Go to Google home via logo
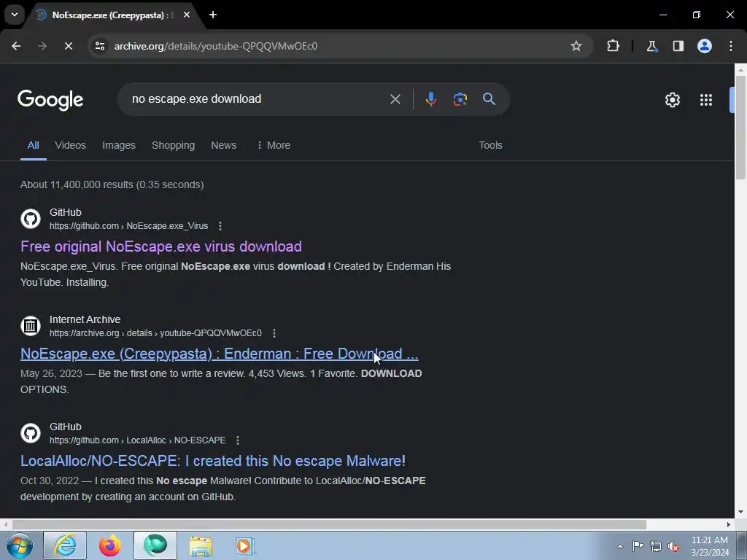The image size is (747, 560). pos(50,99)
